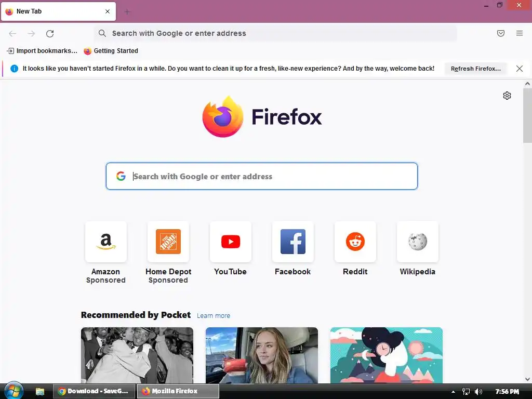Click the volume speaker tray icon
Image resolution: width=532 pixels, height=399 pixels.
[x=478, y=392]
